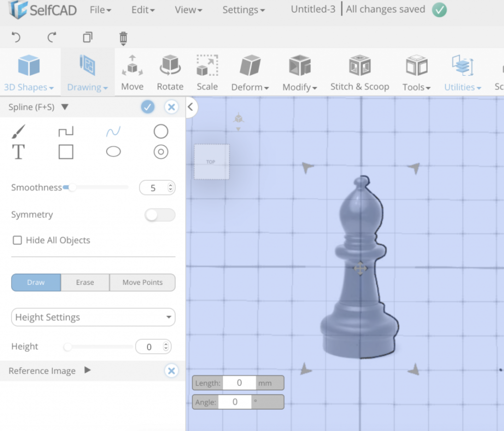Screen dimensions: 504x431
Task: Switch to Erase mode
Action: 85,282
